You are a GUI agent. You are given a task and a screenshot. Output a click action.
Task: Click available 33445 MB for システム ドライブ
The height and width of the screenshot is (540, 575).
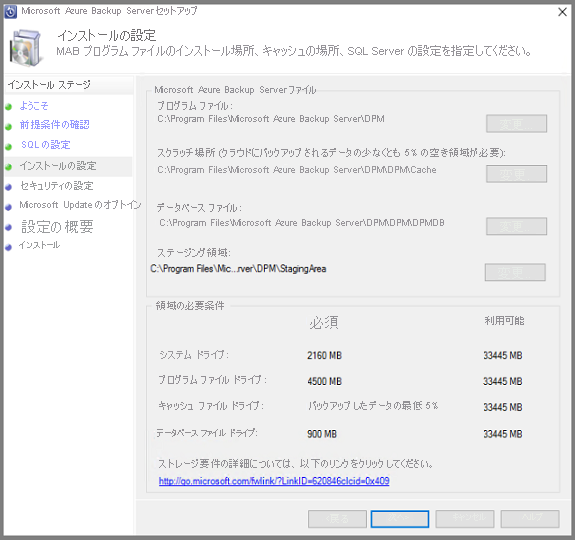(x=503, y=355)
